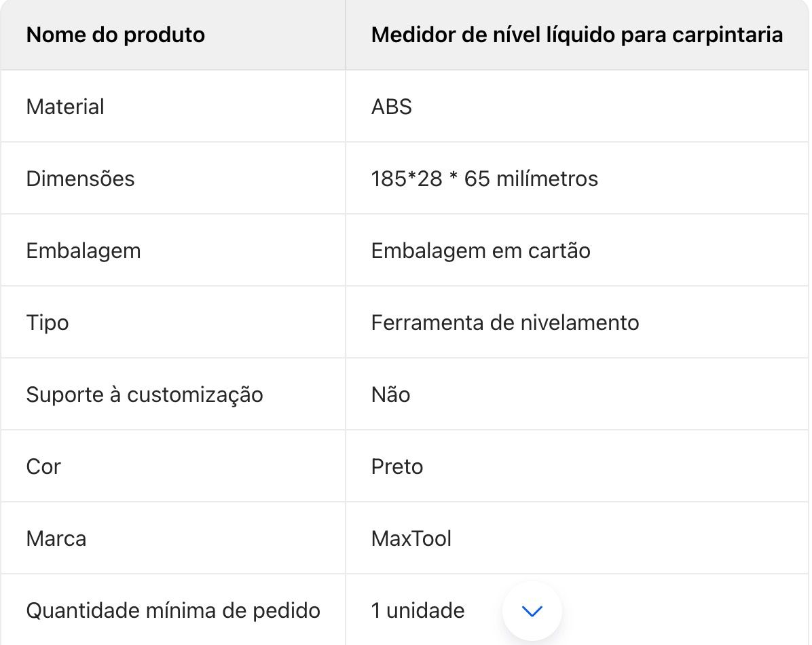Expand the table with the blue chevron button
This screenshot has width=812, height=645.
[532, 611]
